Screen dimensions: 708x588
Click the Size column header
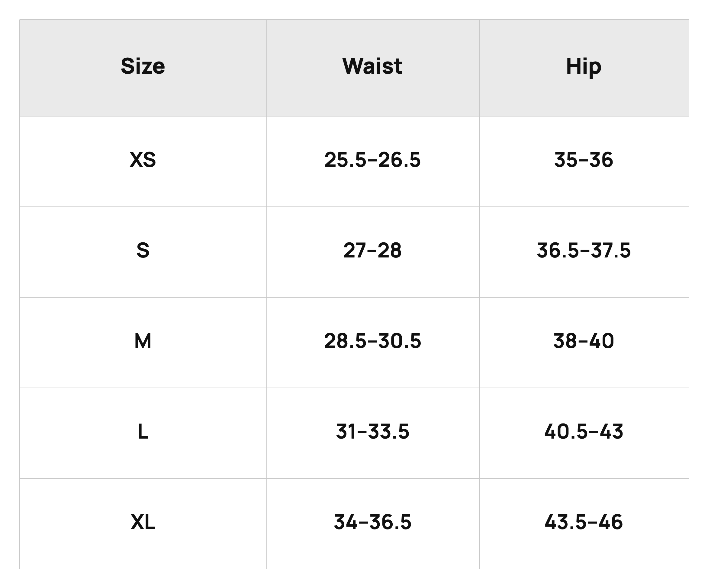143,66
